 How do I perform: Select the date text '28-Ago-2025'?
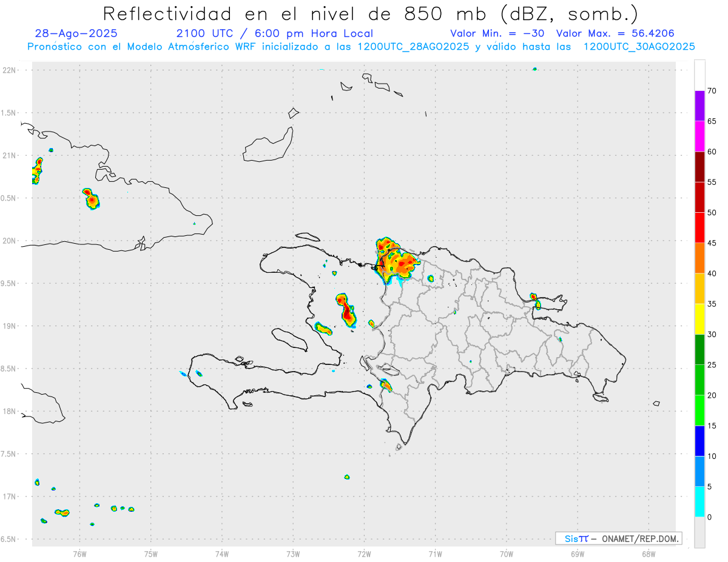coord(76,33)
